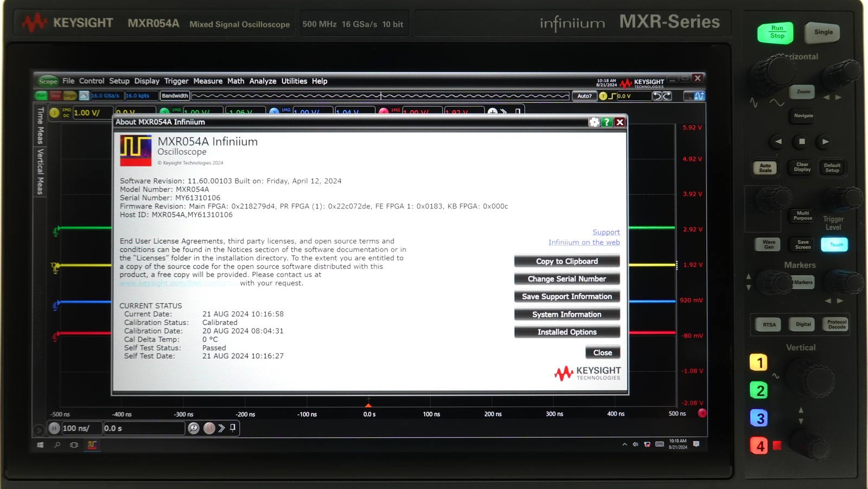This screenshot has height=489, width=868.
Task: Toggle yellow channel 1 on/off button
Action: (x=54, y=113)
